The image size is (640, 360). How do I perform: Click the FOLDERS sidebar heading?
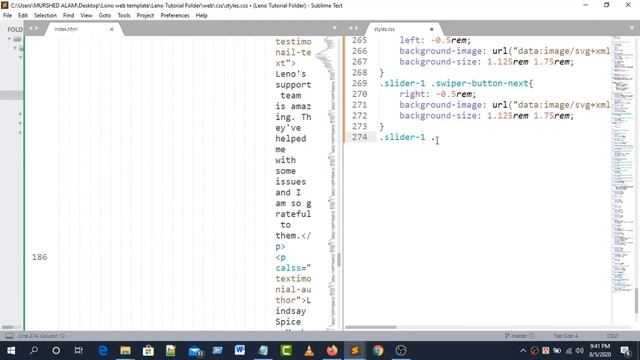[x=15, y=29]
